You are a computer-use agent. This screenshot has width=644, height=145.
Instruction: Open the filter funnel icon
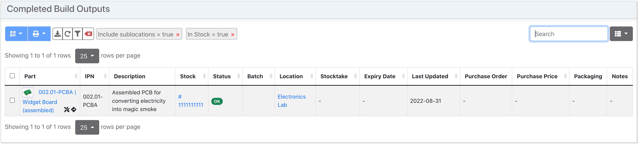[78, 34]
